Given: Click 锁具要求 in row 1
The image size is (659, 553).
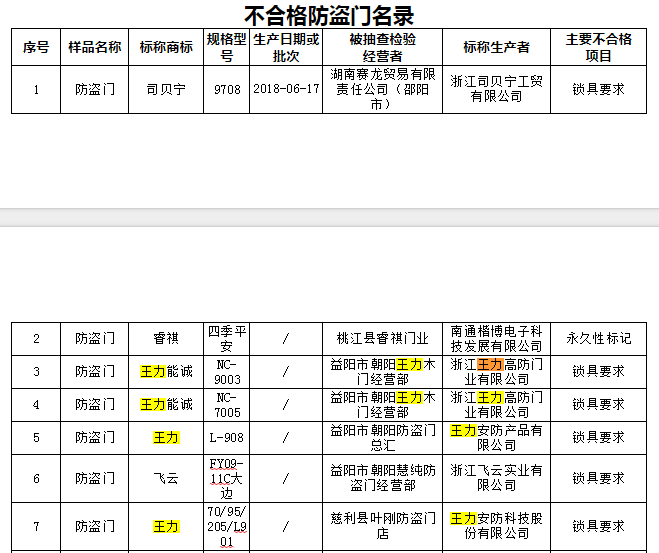Looking at the screenshot, I should point(598,90).
